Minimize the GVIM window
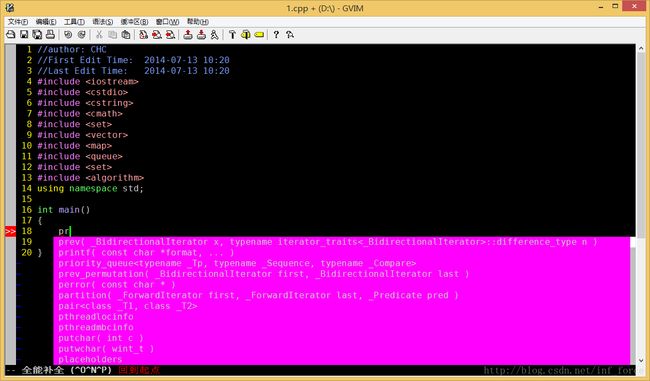 point(601,7)
